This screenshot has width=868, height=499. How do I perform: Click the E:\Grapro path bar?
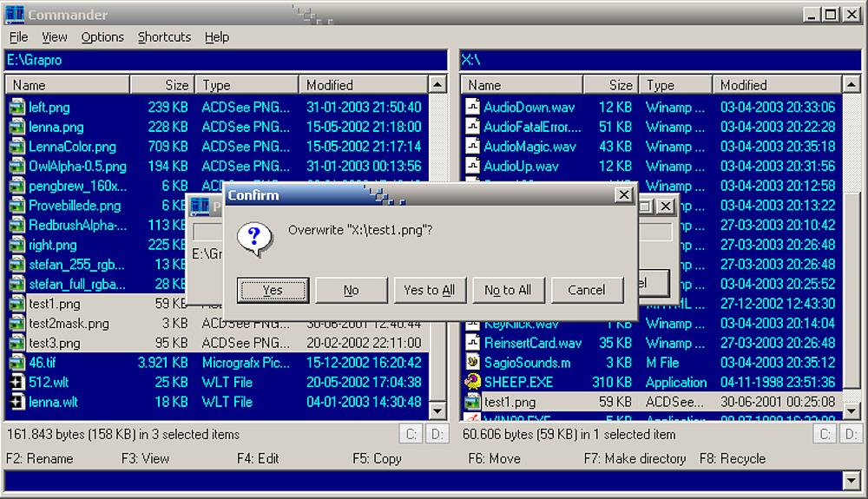[226, 60]
